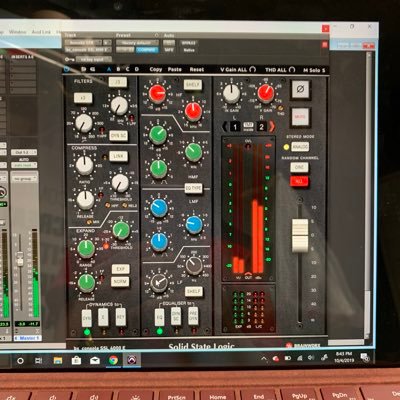Open Cortana search circle on taskbar
The height and width of the screenshot is (400, 400).
pyautogui.click(x=20, y=361)
